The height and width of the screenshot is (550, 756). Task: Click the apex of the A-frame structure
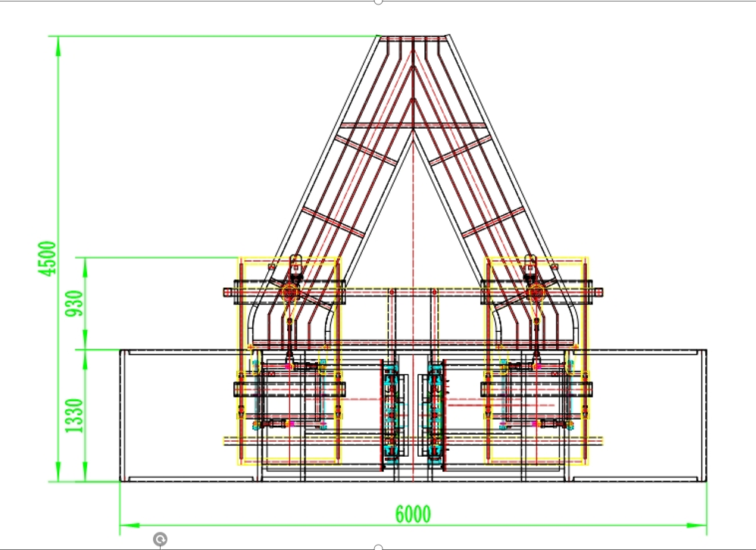(x=413, y=38)
